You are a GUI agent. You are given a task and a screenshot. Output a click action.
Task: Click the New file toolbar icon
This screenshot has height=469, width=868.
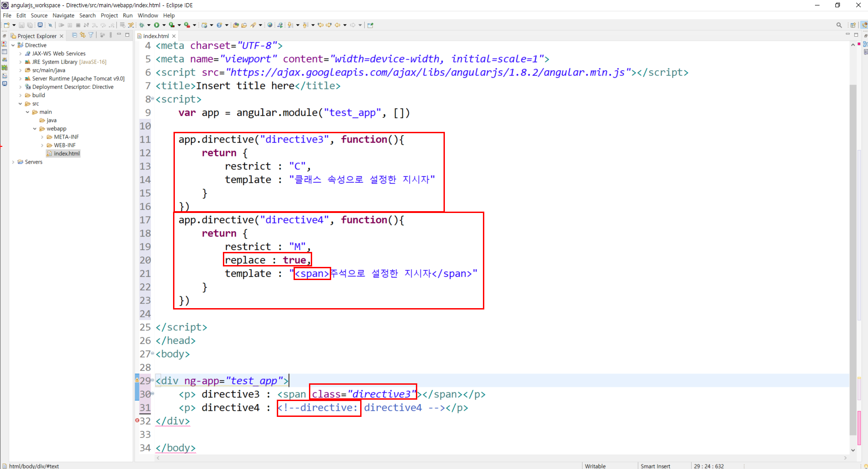pyautogui.click(x=6, y=25)
